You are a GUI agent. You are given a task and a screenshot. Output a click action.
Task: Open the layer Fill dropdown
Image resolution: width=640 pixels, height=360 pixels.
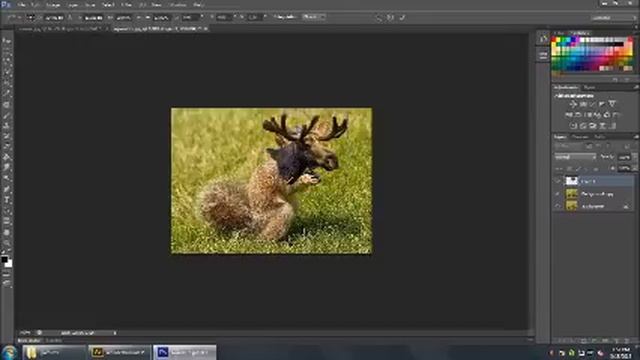click(634, 168)
